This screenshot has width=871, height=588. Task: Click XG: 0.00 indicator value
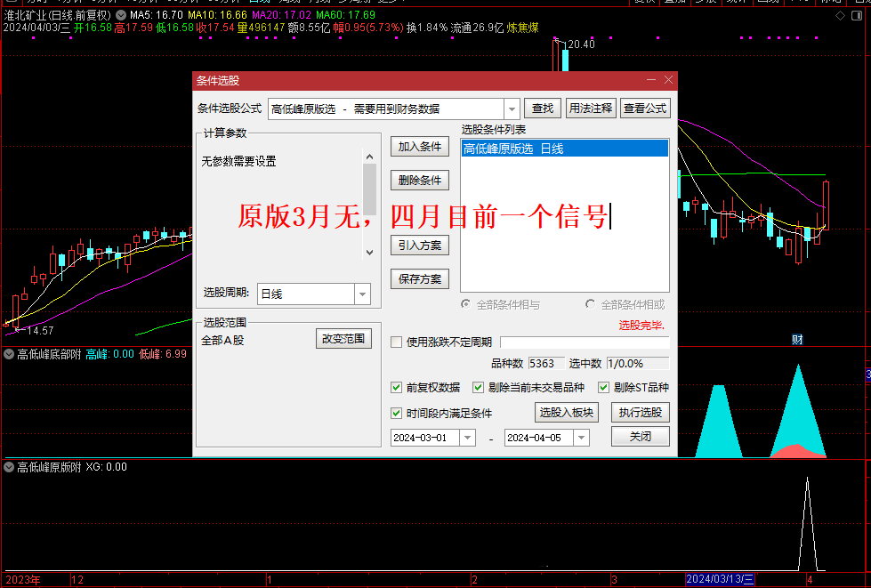coord(106,467)
